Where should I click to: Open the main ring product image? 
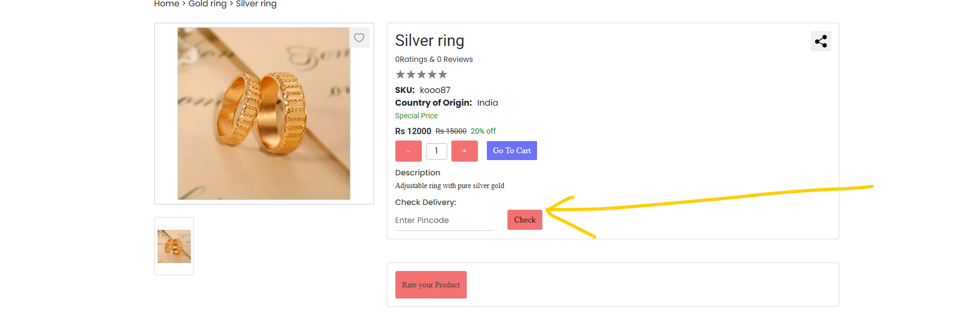(264, 114)
